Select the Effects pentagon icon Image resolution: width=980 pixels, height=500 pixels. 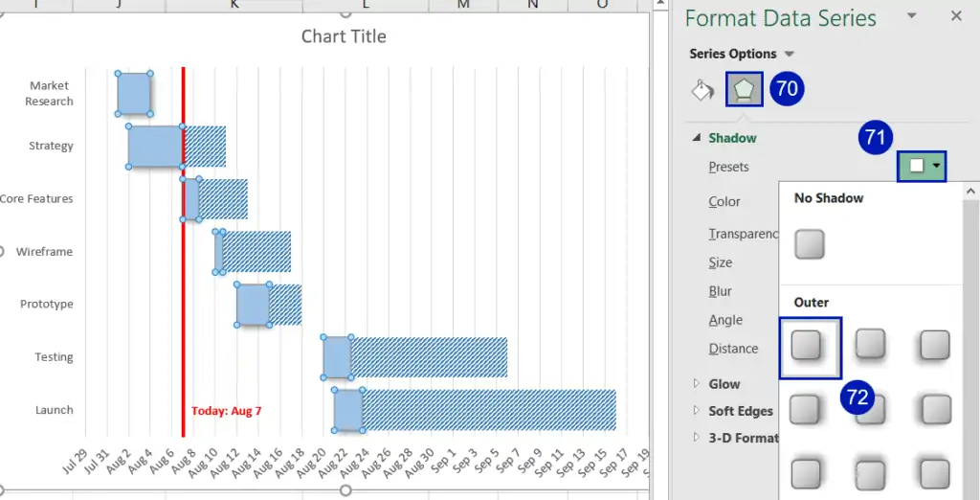click(x=744, y=90)
